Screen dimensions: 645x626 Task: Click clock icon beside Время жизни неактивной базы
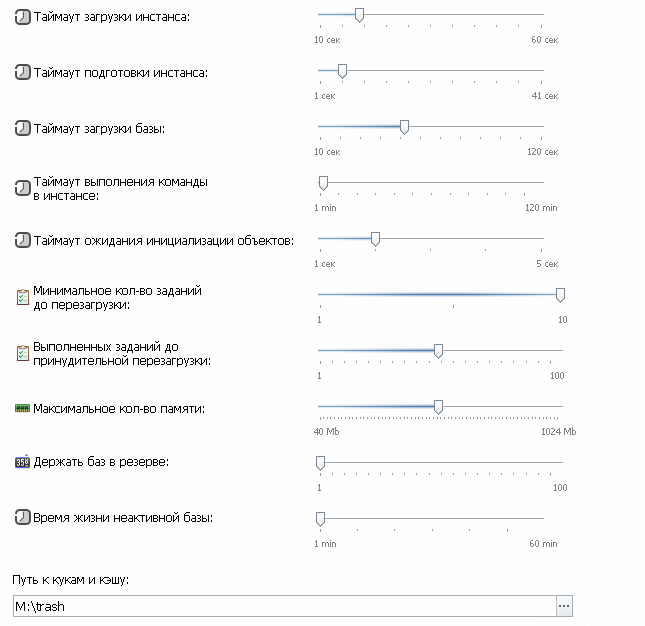(23, 518)
